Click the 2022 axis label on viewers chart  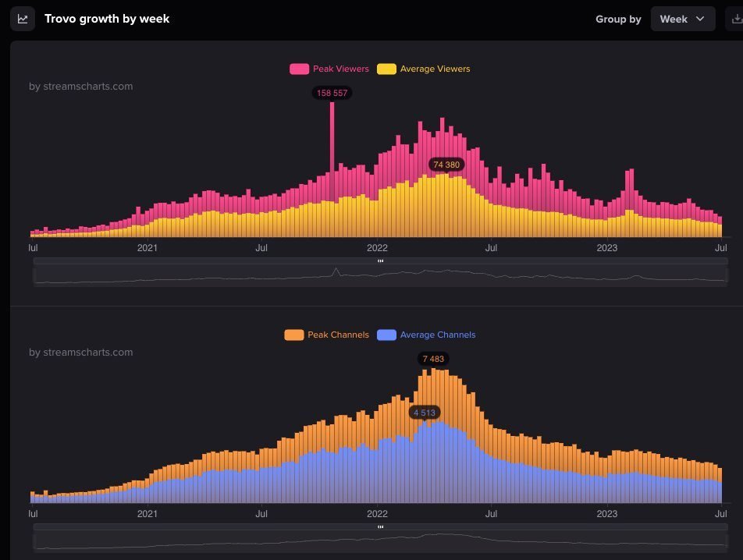377,248
